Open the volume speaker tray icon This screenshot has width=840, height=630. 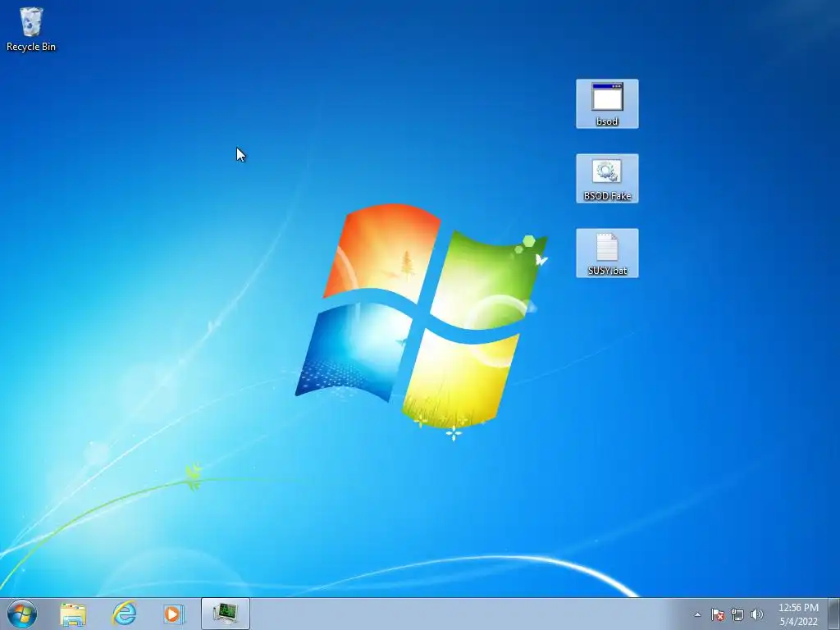(756, 615)
